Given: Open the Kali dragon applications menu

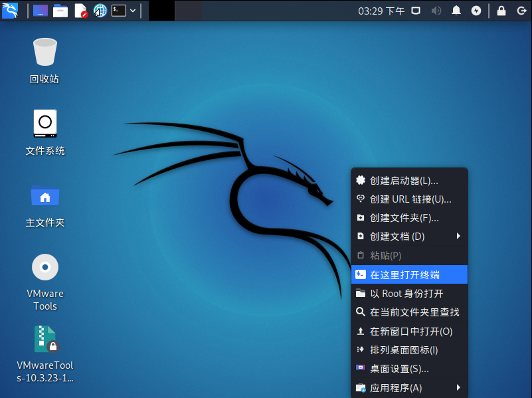Looking at the screenshot, I should click(x=10, y=11).
